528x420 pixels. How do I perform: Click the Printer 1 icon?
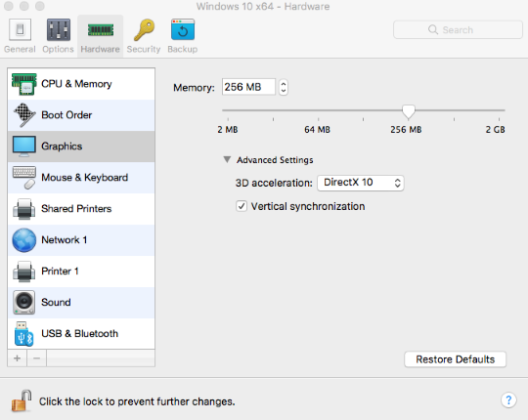point(23,272)
